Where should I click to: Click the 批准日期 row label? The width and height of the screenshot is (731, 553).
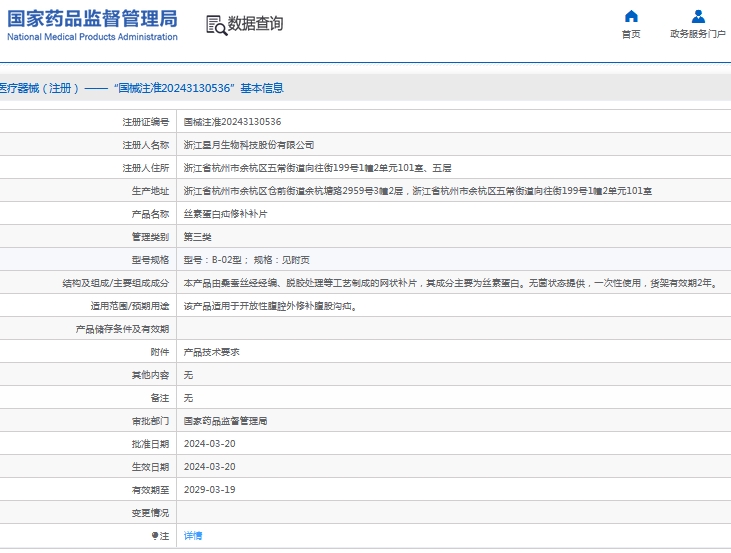pos(150,444)
